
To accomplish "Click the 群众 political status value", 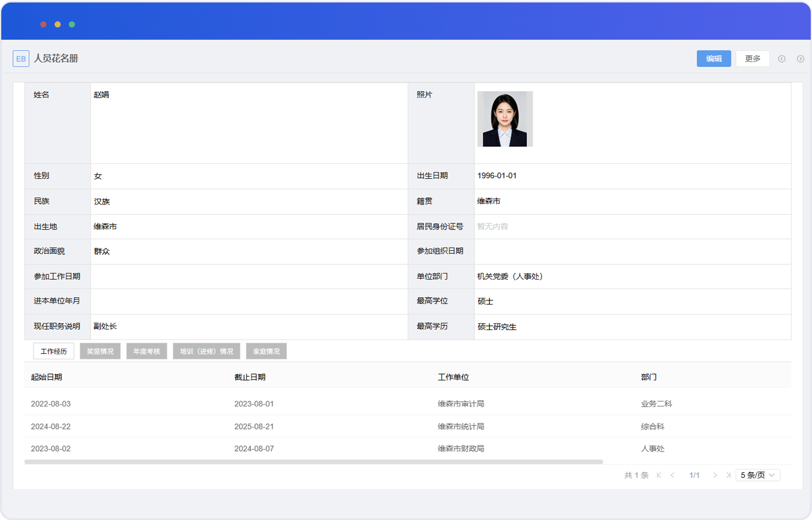I will click(x=102, y=251).
